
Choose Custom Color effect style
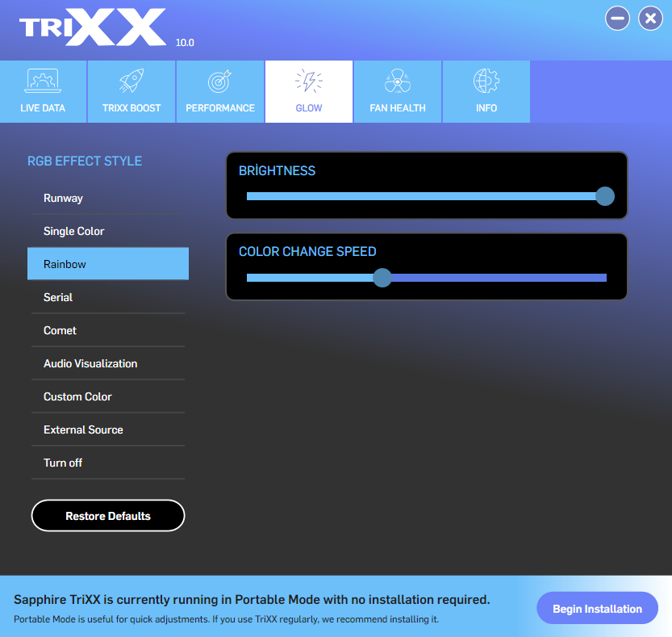108,396
